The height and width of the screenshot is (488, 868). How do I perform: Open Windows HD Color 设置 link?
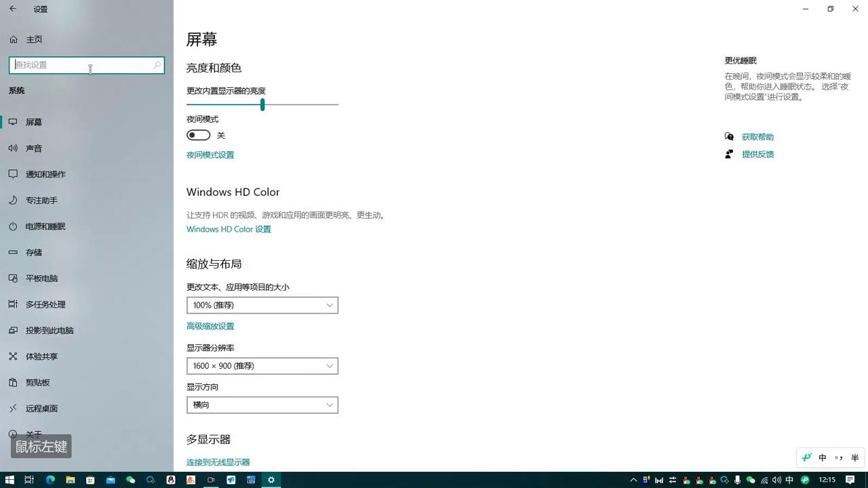[229, 229]
